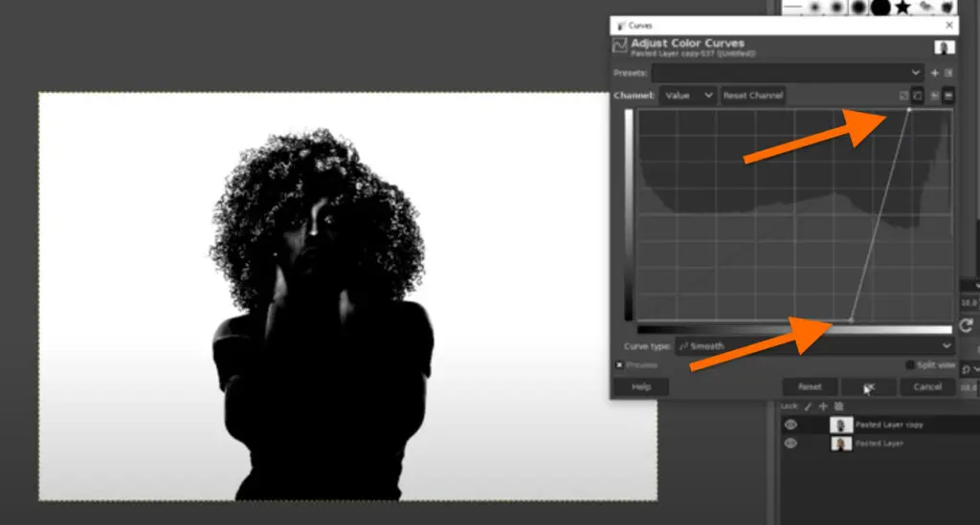Hide the Pasted Layer copy layer
This screenshot has width=980, height=525.
click(x=791, y=425)
